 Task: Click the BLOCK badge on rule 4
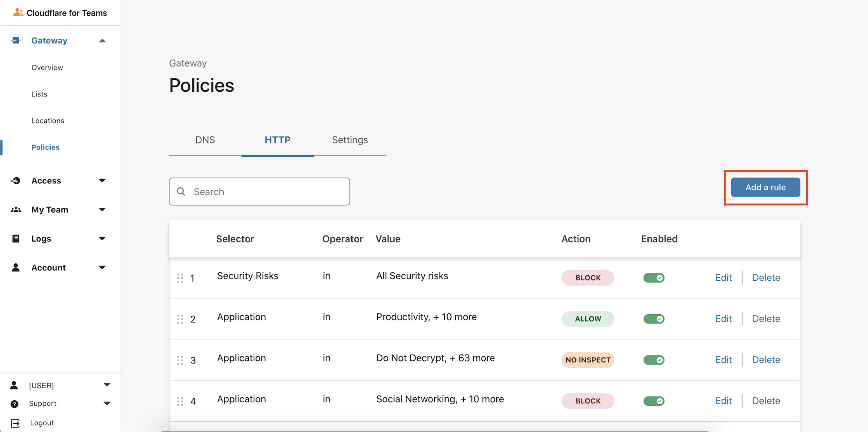[x=588, y=401]
